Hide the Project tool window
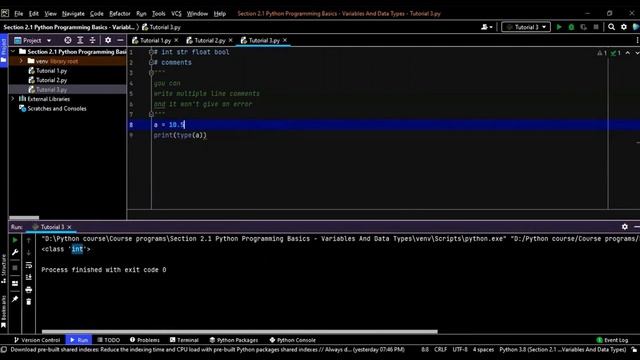 click(x=120, y=40)
